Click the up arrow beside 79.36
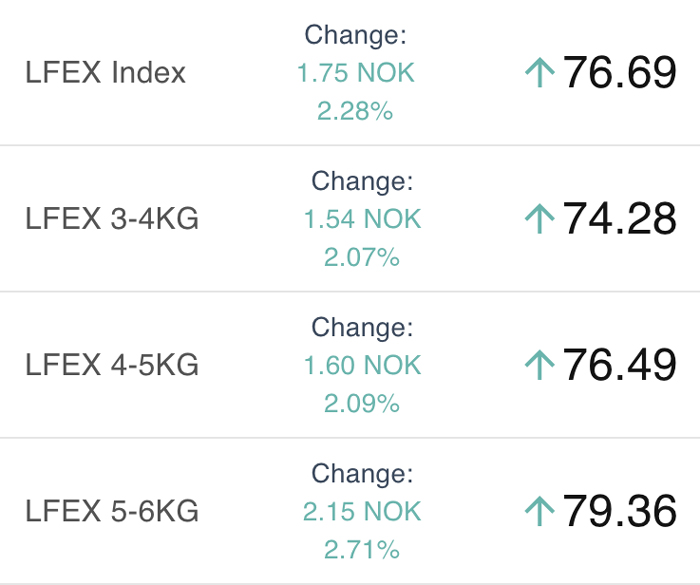 click(539, 511)
